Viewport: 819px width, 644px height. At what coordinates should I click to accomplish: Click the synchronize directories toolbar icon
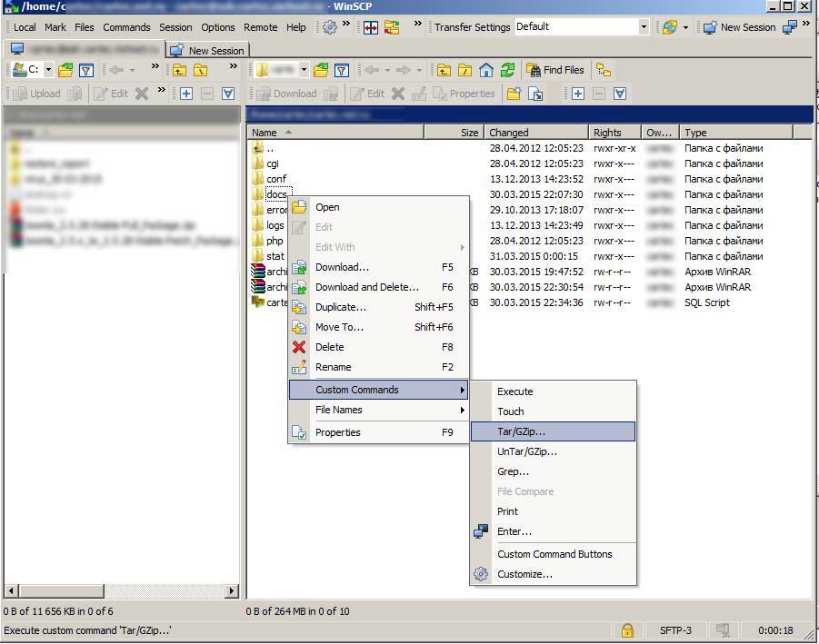point(392,27)
